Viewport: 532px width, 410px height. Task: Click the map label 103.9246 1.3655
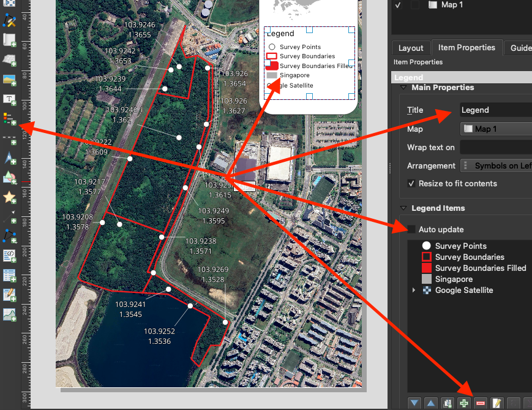[x=140, y=29]
